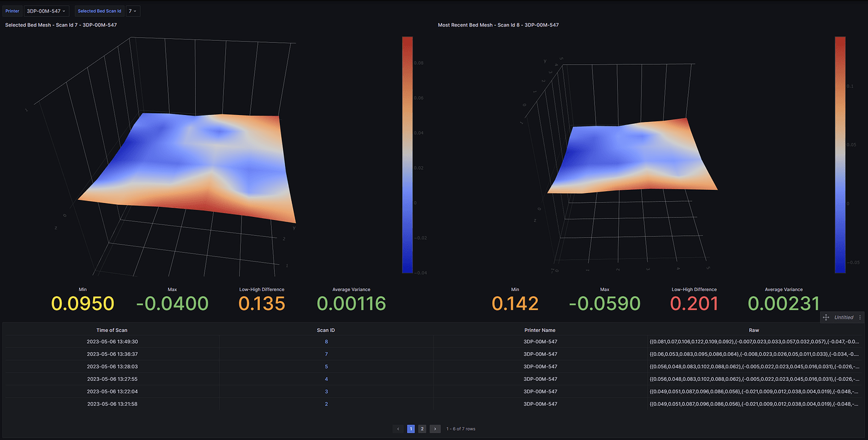Open Scan ID 7 link
Viewport: 868px width, 440px height.
point(326,355)
